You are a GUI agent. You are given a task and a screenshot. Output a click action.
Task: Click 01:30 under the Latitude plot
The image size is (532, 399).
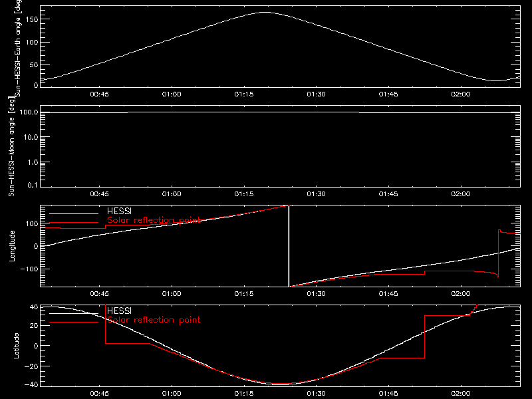tap(317, 393)
